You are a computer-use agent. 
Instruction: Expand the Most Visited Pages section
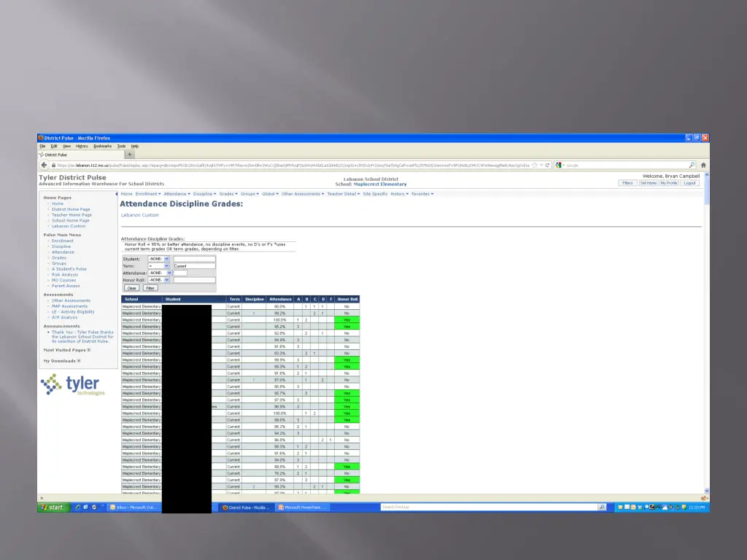pyautogui.click(x=88, y=350)
